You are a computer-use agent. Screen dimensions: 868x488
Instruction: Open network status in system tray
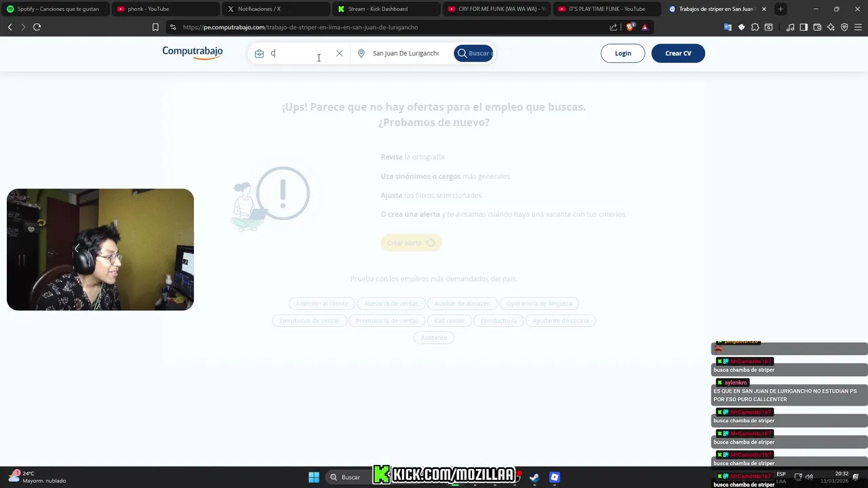[x=798, y=476]
